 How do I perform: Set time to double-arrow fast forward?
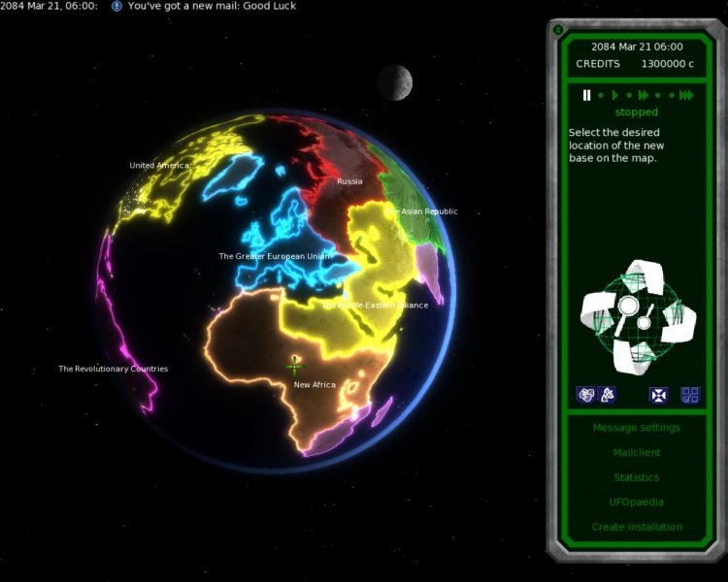click(x=644, y=95)
